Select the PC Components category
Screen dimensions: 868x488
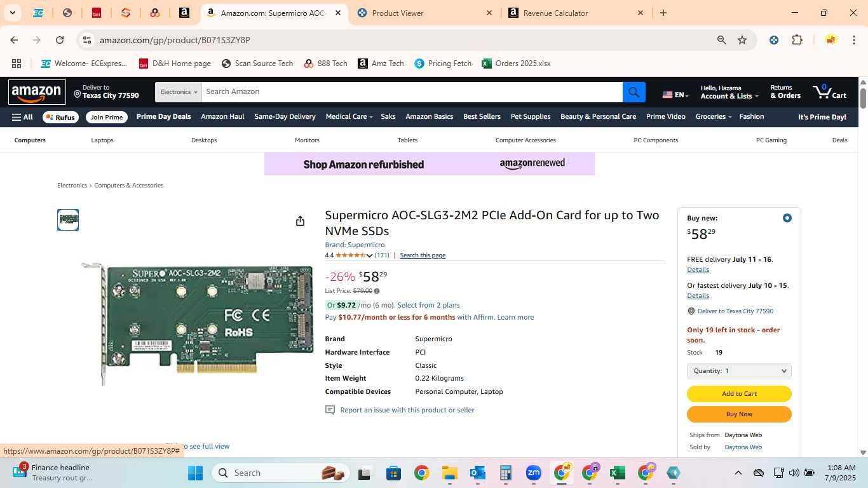(x=656, y=140)
